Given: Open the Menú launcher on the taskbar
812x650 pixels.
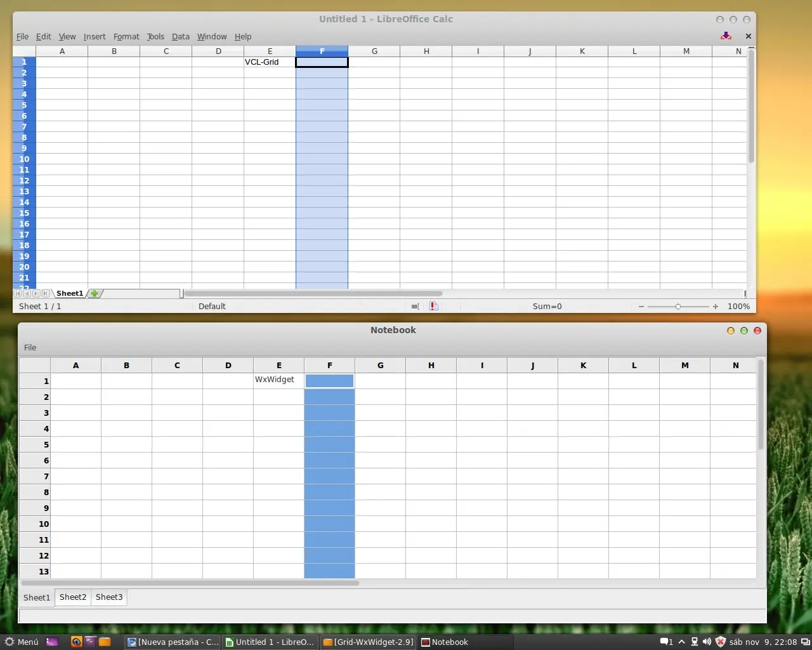Looking at the screenshot, I should (x=22, y=642).
